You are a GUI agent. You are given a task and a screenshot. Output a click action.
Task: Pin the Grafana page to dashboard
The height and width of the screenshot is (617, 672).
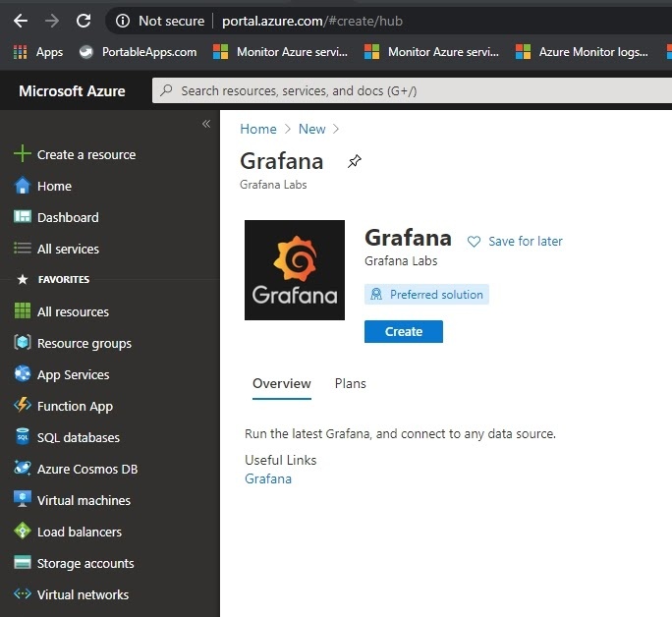(x=355, y=161)
